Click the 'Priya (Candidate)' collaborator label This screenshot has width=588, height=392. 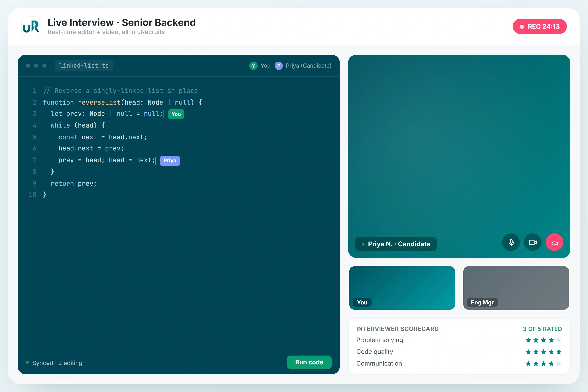click(309, 66)
